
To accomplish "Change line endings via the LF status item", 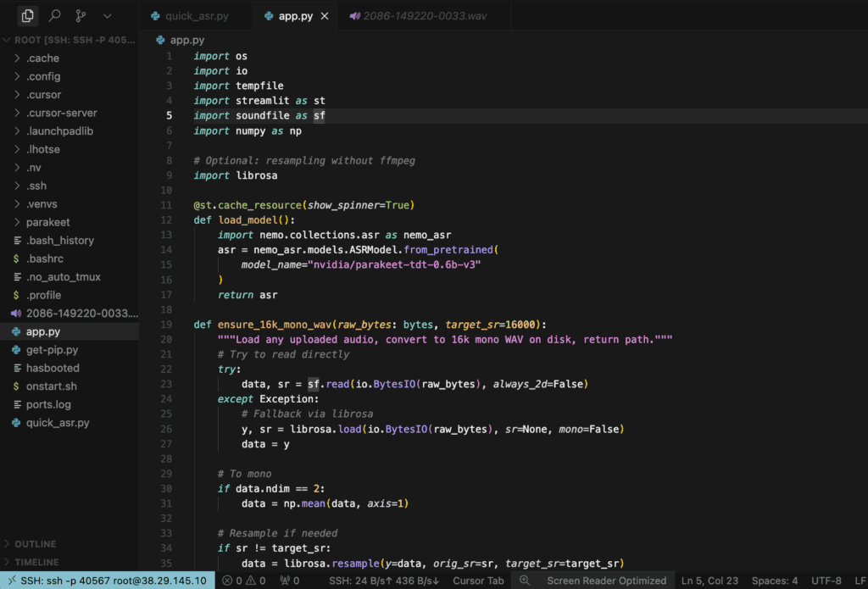I will pos(860,581).
